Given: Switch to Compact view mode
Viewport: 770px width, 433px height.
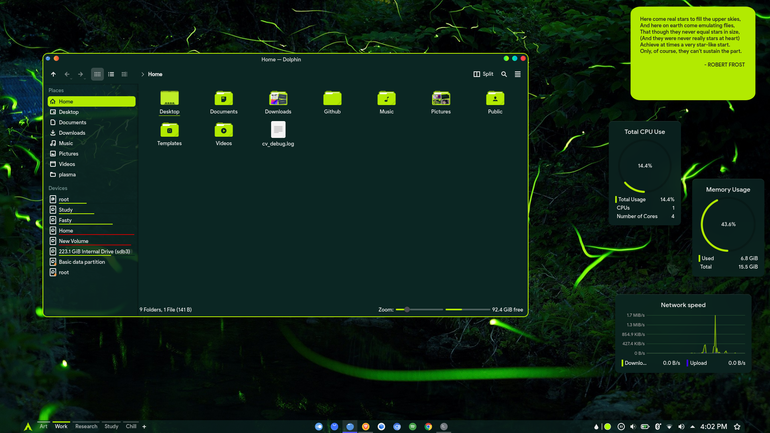Looking at the screenshot, I should [x=111, y=74].
